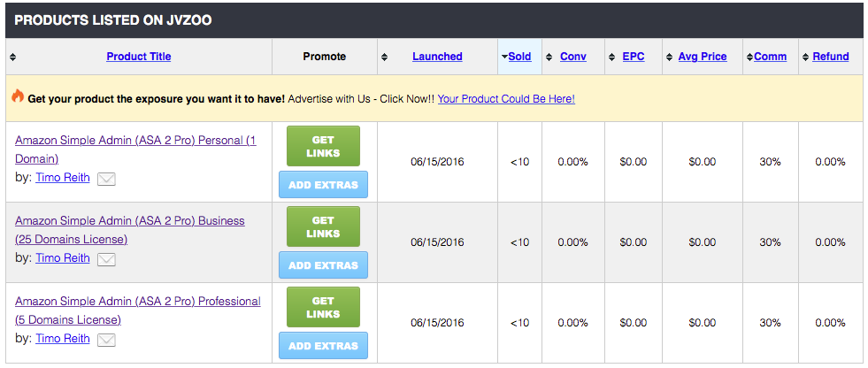This screenshot has width=868, height=368.
Task: Sort table by Sold column
Action: point(519,57)
